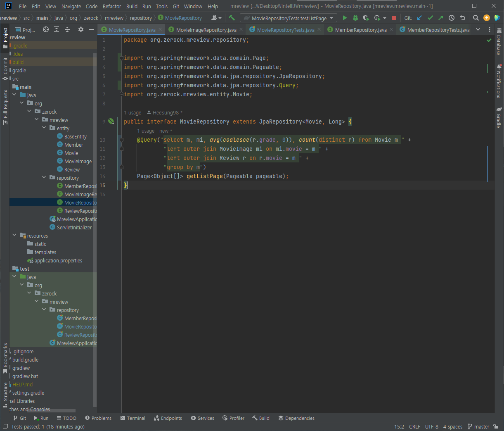Screen dimensions: 504x431
Task: Open the editor tabs more-options menu
Action: [x=490, y=30]
